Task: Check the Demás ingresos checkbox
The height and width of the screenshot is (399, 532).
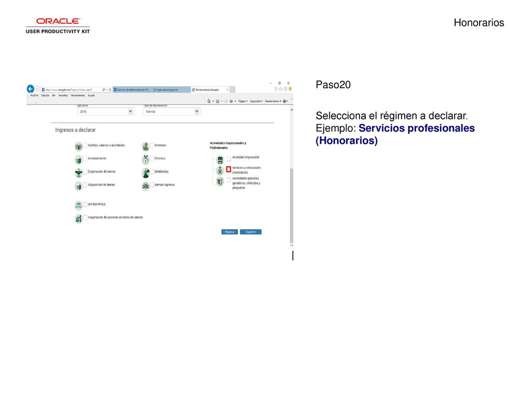Action: (152, 184)
